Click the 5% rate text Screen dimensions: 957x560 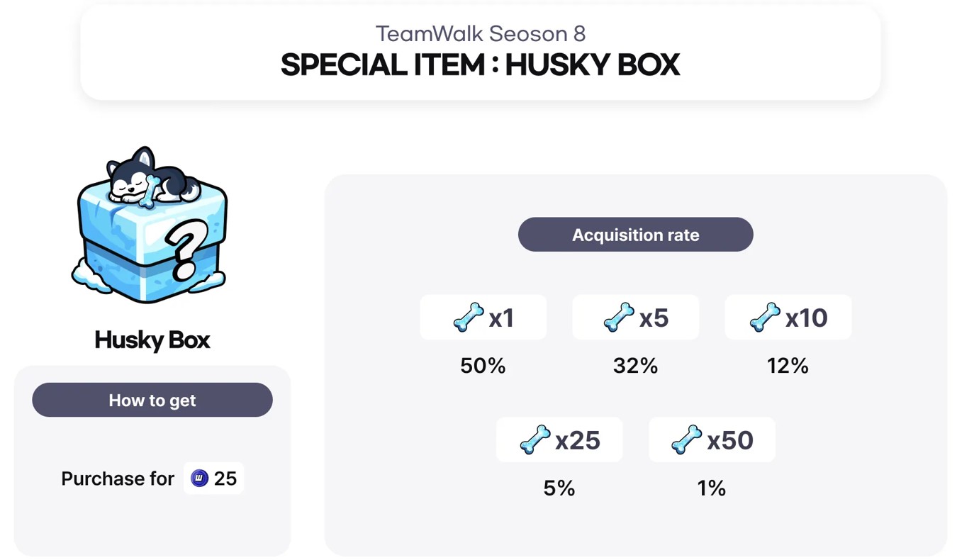click(559, 488)
